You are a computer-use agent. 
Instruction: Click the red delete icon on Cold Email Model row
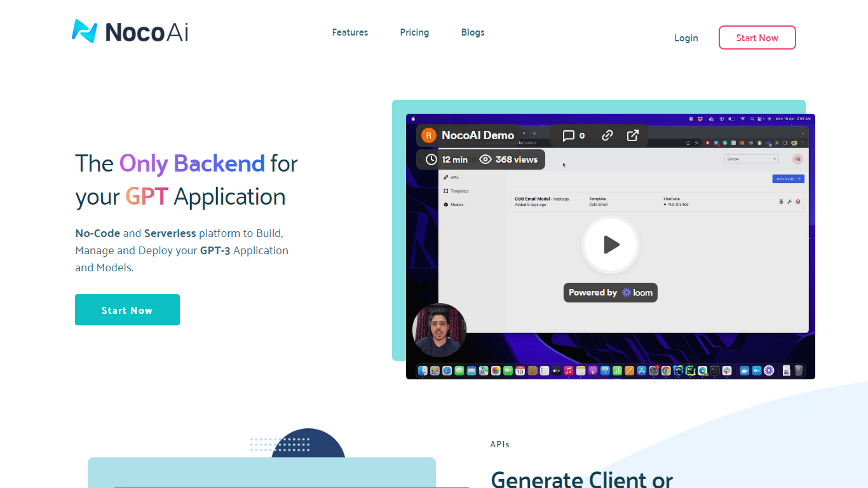(798, 201)
